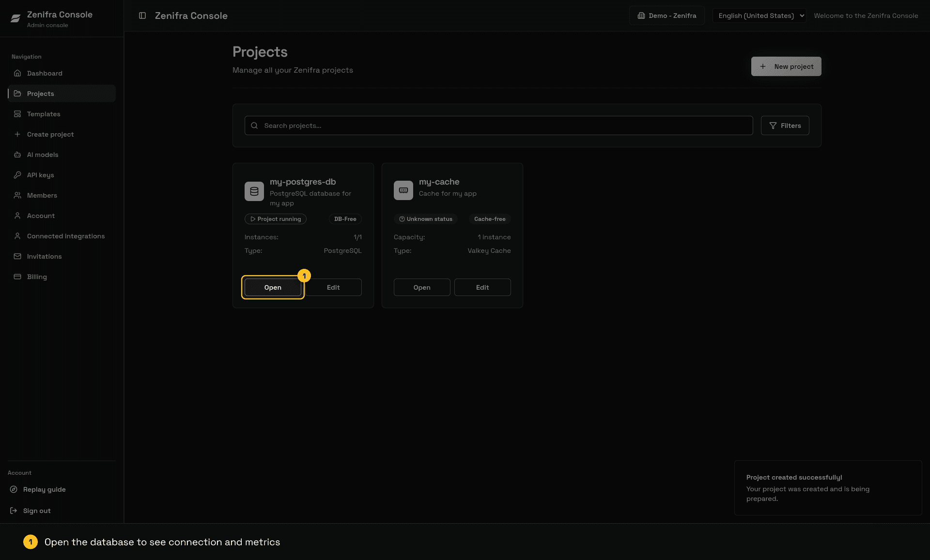Click the Project running status badge
The image size is (930, 560).
276,219
